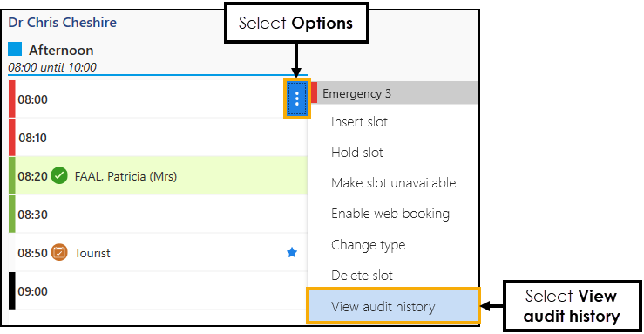Open the Dr Chris Cheshire link
This screenshot has height=334, width=644.
tap(63, 22)
